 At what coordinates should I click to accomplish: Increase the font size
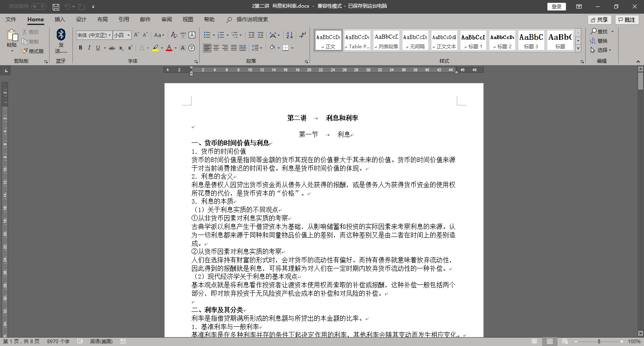(137, 35)
